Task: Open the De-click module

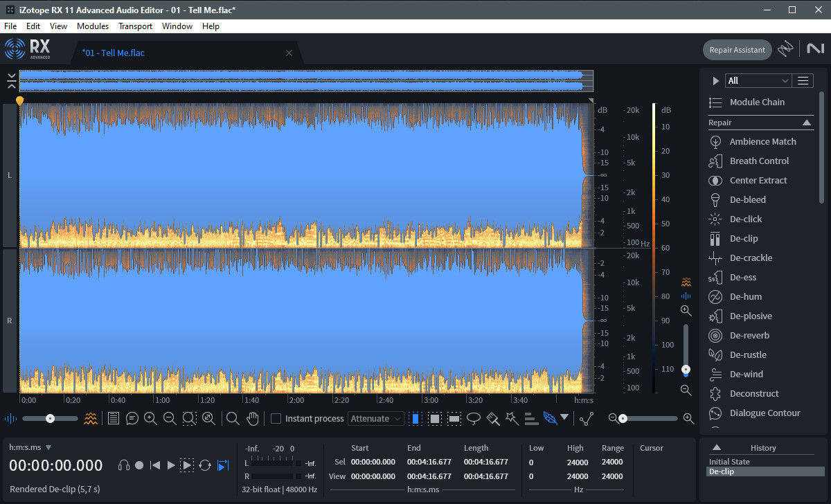Action: (745, 219)
